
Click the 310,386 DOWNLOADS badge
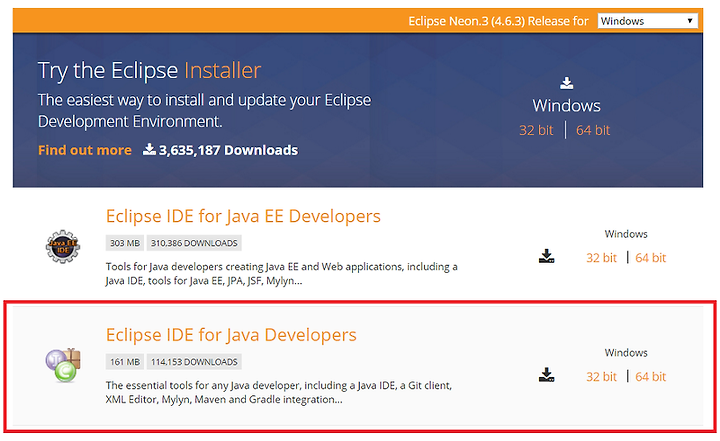point(194,243)
